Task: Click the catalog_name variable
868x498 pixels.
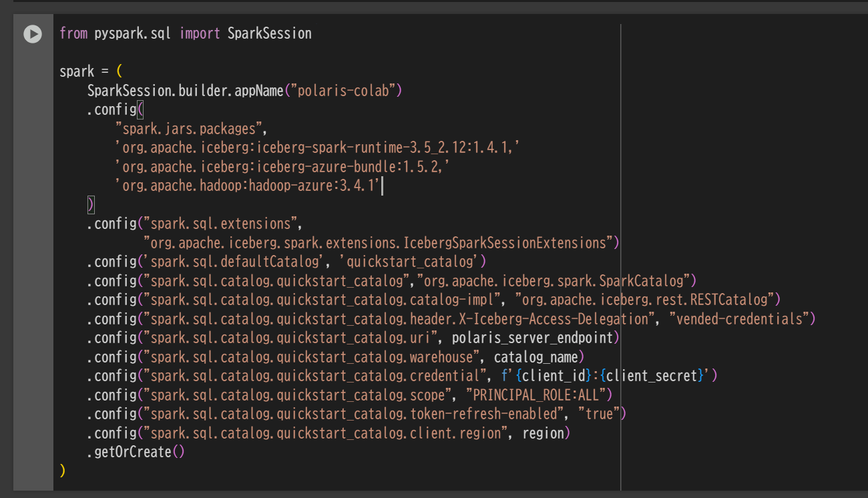Action: (535, 357)
